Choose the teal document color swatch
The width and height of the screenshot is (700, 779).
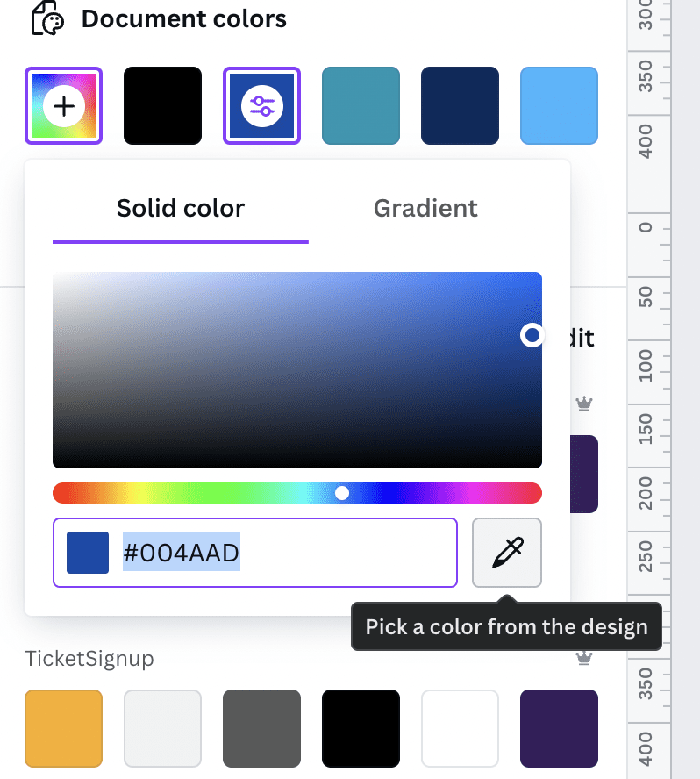361,106
